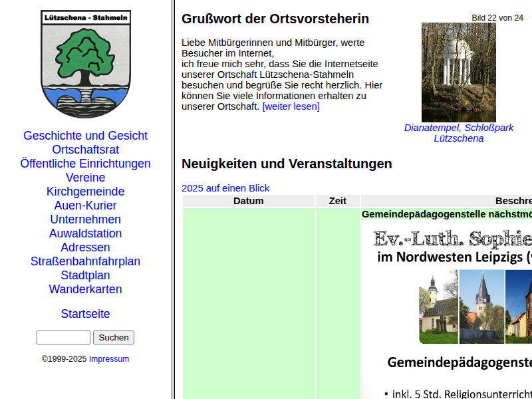Open the Stadtplan link
This screenshot has width=532, height=399.
click(x=85, y=275)
